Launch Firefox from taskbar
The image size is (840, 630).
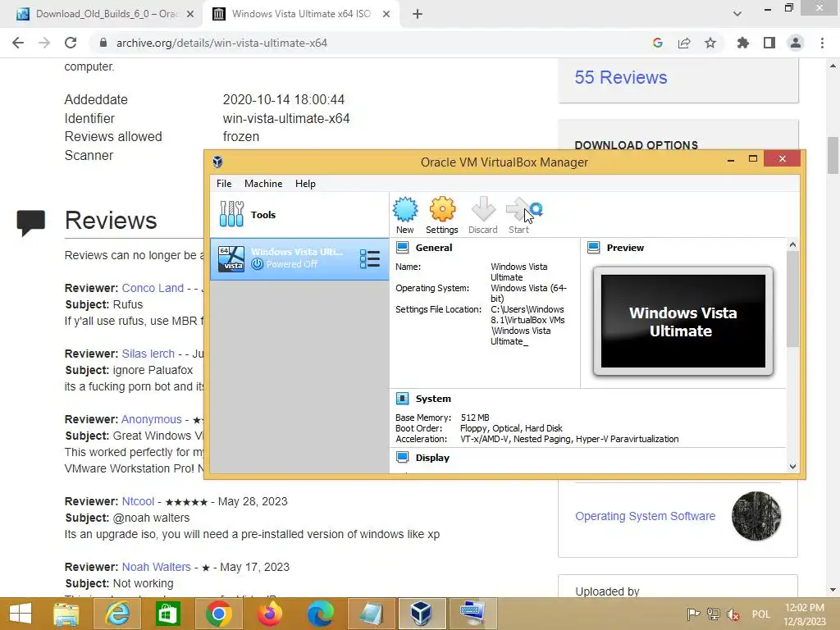269,614
